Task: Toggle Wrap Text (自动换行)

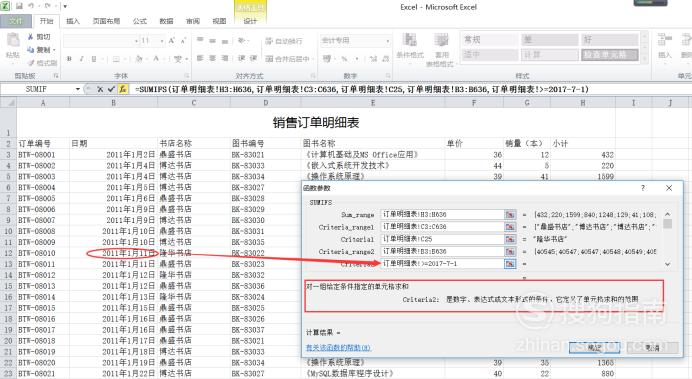Action: pyautogui.click(x=284, y=41)
